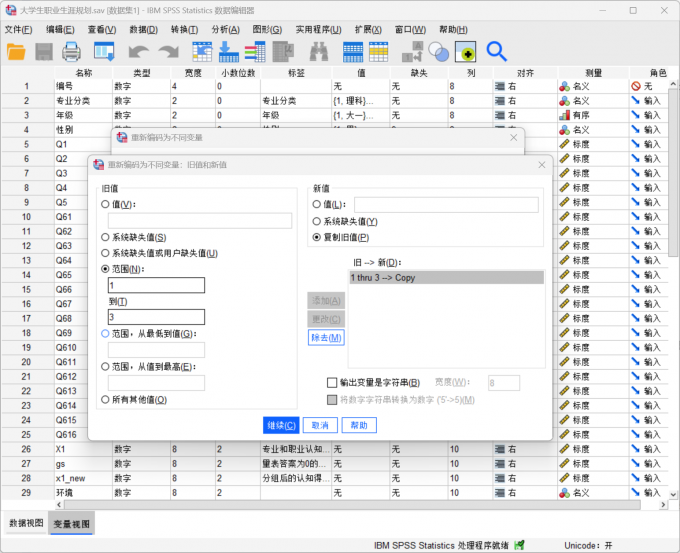Click the nominal measure icon for 编号 row

click(564, 86)
